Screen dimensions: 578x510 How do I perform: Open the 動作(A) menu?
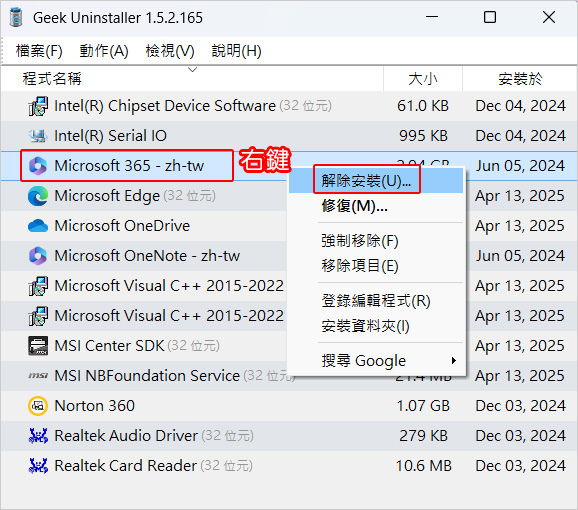click(104, 51)
